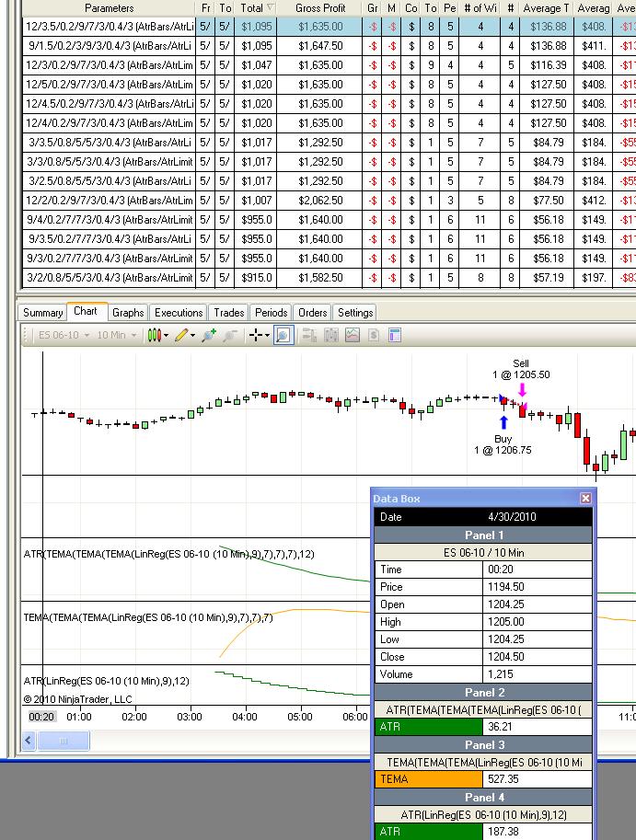636x840 pixels.
Task: Open the Executions tab
Action: 179,313
